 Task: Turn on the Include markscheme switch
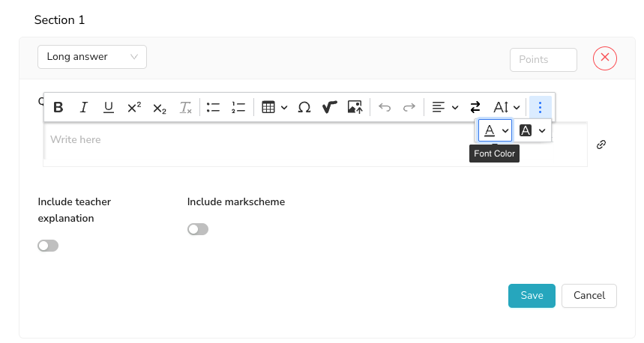[x=198, y=229]
